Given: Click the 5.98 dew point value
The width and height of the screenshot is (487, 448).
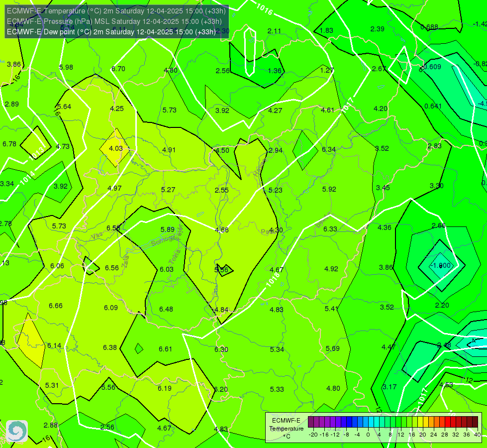Looking at the screenshot, I should (x=66, y=67).
